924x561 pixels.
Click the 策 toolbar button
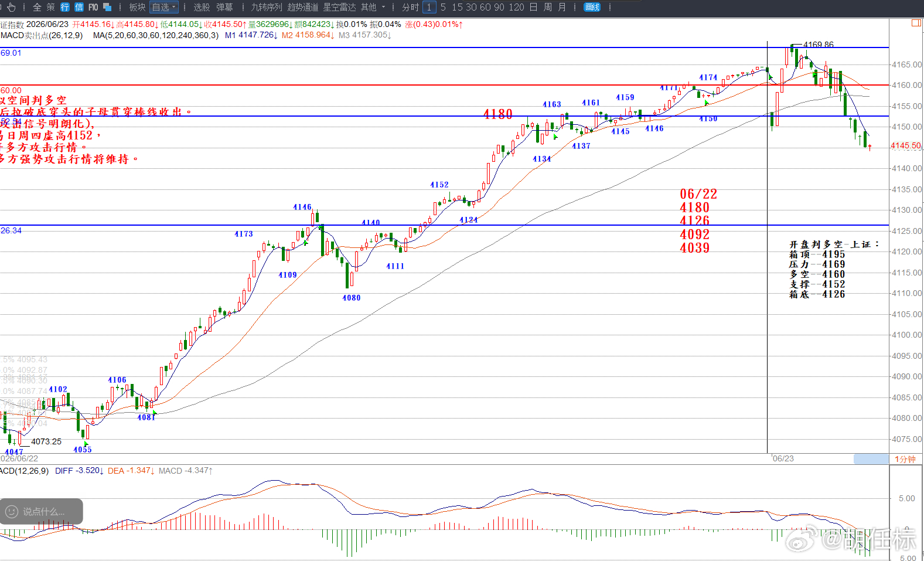pos(50,7)
